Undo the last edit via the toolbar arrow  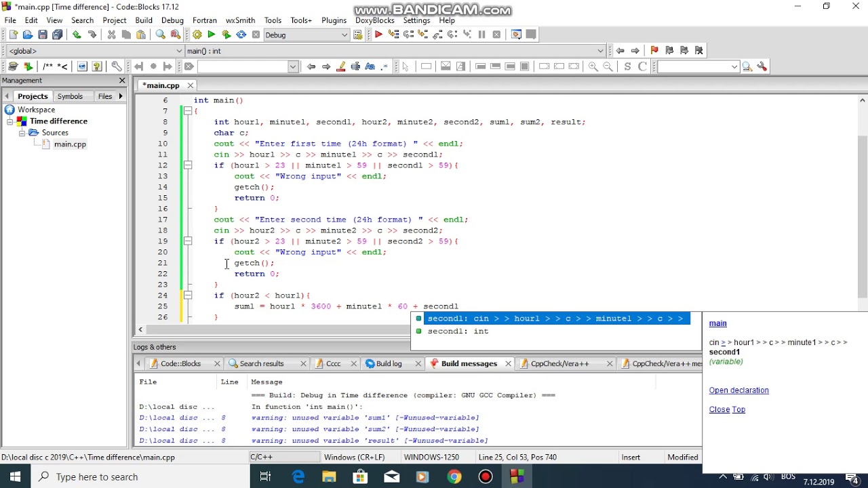[77, 35]
